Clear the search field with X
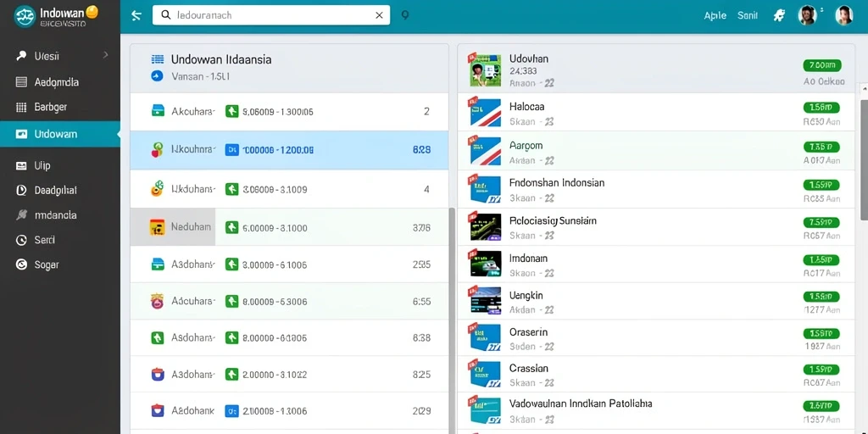The width and height of the screenshot is (868, 434). pyautogui.click(x=379, y=15)
